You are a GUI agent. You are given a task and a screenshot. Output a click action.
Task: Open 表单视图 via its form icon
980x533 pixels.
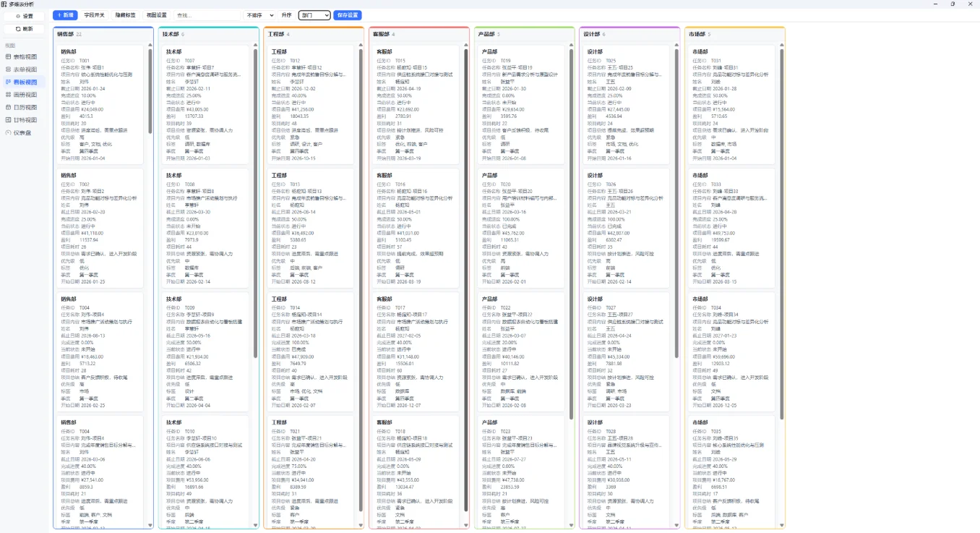click(8, 69)
